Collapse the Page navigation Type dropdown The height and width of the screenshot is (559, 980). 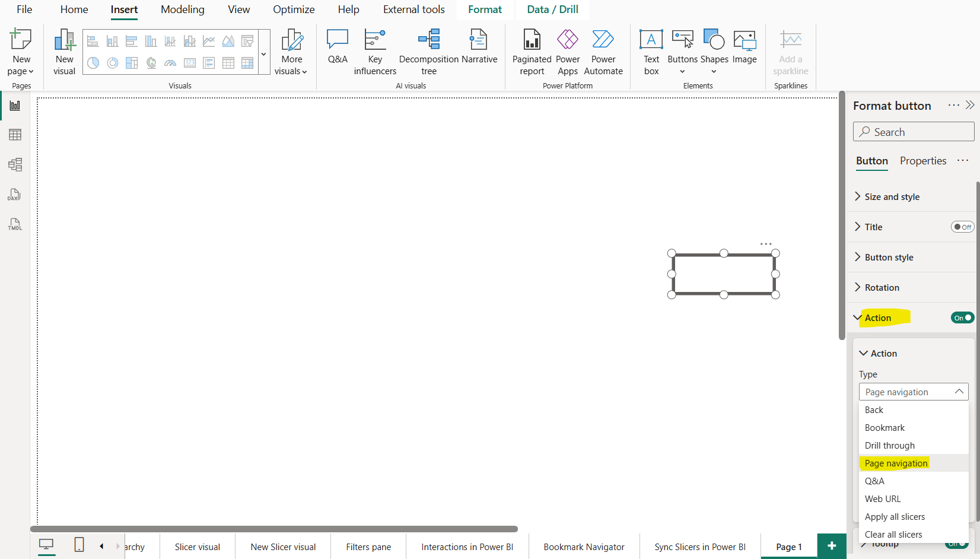pos(959,391)
